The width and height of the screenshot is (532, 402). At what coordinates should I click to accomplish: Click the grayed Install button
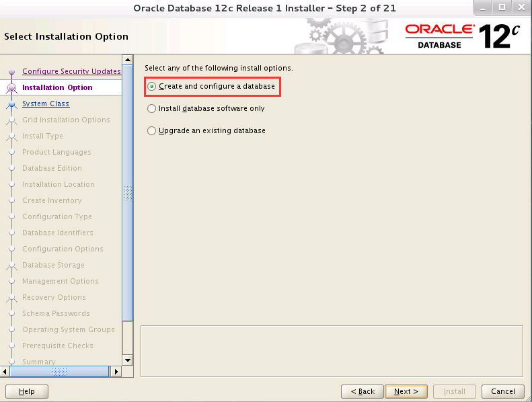pos(455,391)
